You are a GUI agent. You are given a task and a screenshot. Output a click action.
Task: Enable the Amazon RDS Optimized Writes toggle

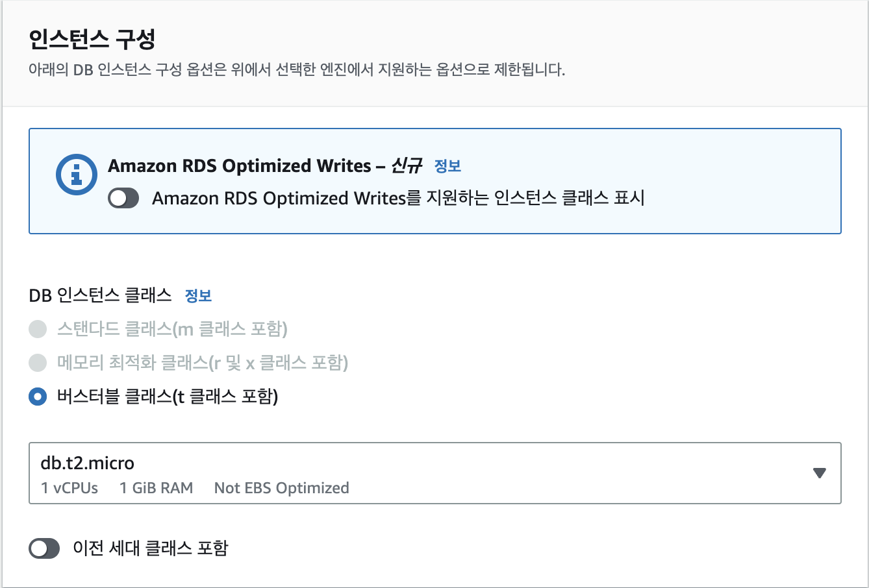coord(123,198)
